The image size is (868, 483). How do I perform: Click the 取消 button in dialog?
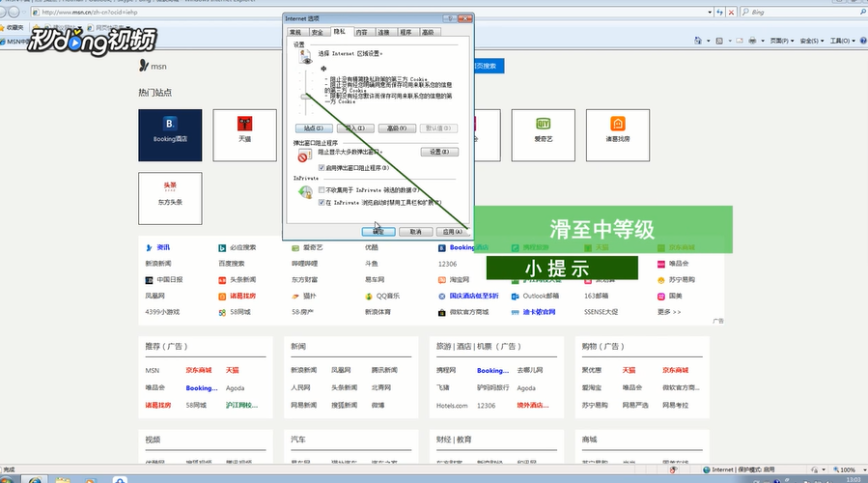pyautogui.click(x=416, y=232)
